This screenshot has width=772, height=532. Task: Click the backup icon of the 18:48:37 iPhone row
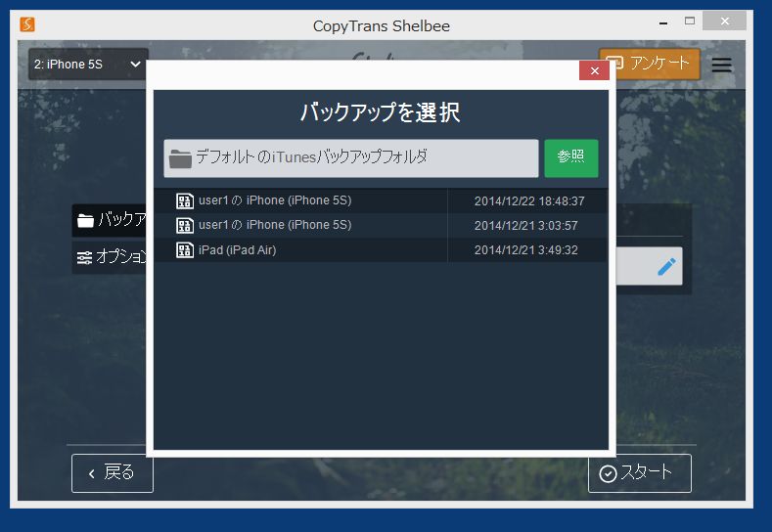coord(185,200)
